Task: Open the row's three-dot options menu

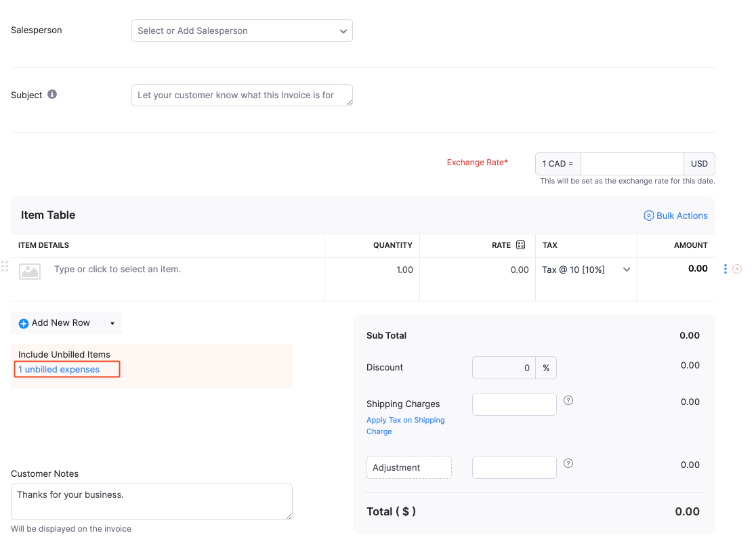Action: (725, 269)
